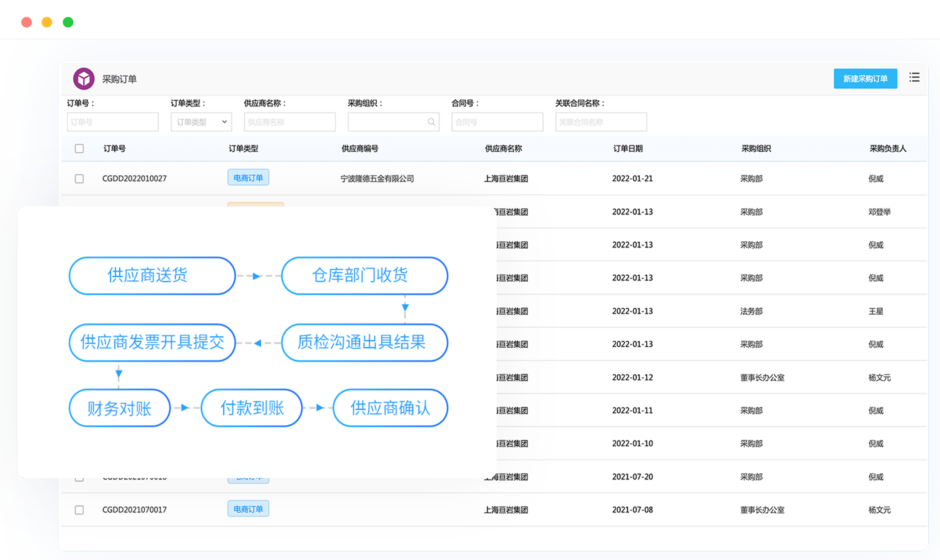This screenshot has height=560, width=940.
Task: Click the 订单类型 column header
Action: [243, 148]
